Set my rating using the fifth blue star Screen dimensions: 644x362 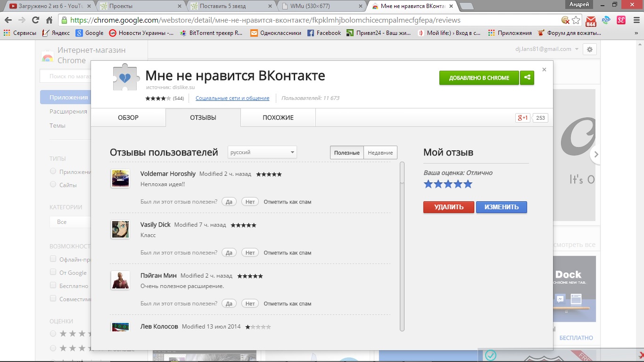[468, 184]
